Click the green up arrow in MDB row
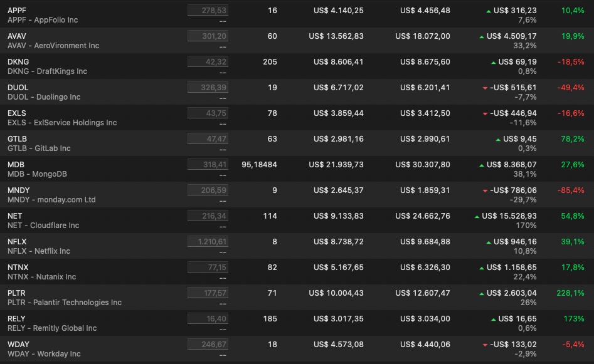The image size is (594, 364). (482, 165)
